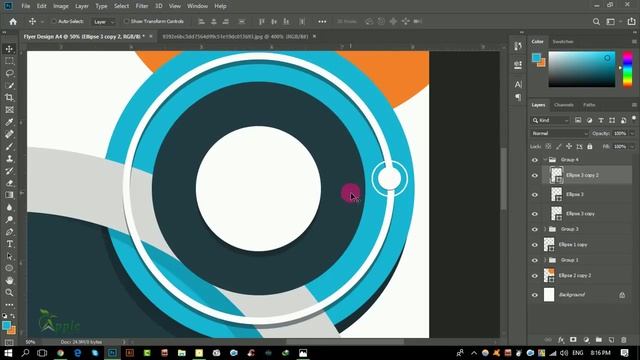Toggle the Auto-Select checkbox
Image resolution: width=640 pixels, height=360 pixels.
tap(53, 22)
